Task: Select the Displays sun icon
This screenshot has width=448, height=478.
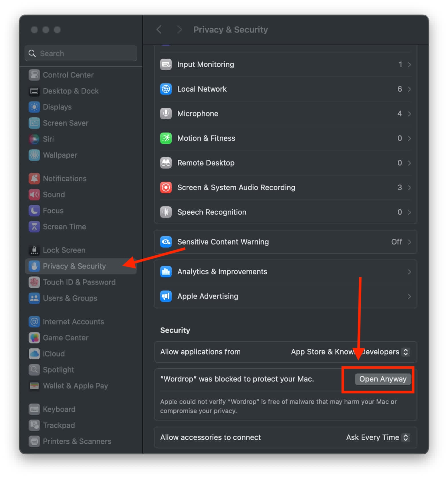Action: pyautogui.click(x=34, y=107)
